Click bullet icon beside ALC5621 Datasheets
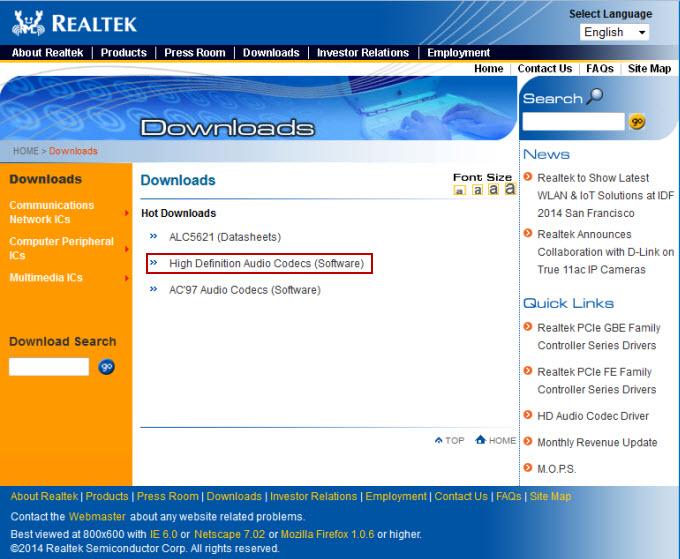Image resolution: width=680 pixels, height=559 pixels. [x=154, y=236]
